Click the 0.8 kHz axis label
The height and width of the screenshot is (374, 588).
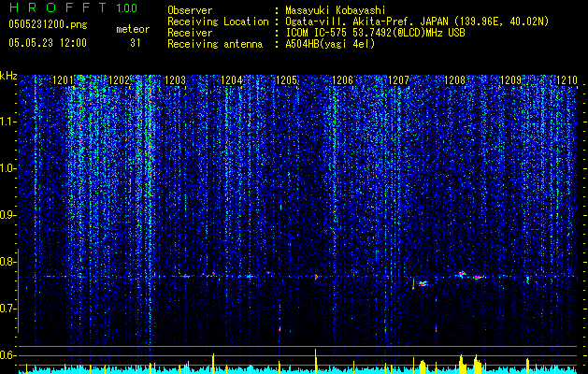tap(7, 262)
